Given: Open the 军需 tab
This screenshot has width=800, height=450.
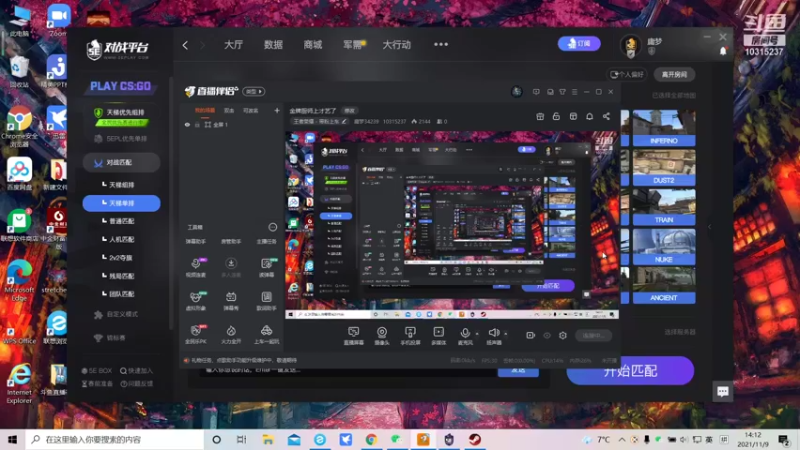Looking at the screenshot, I should coord(353,45).
